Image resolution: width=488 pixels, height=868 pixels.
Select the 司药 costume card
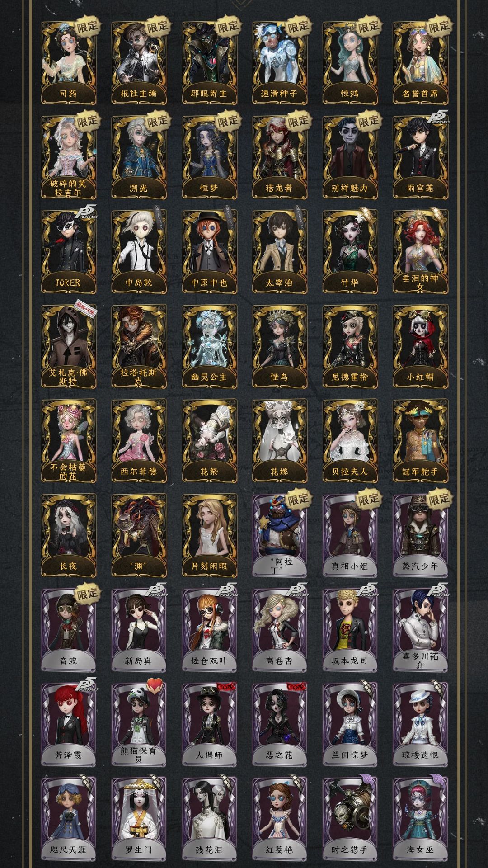pos(68,63)
